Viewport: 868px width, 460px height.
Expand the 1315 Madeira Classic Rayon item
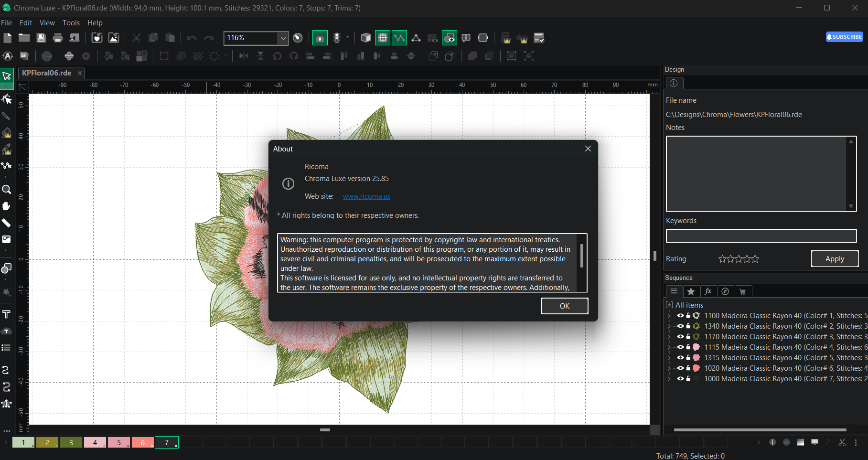click(x=669, y=357)
